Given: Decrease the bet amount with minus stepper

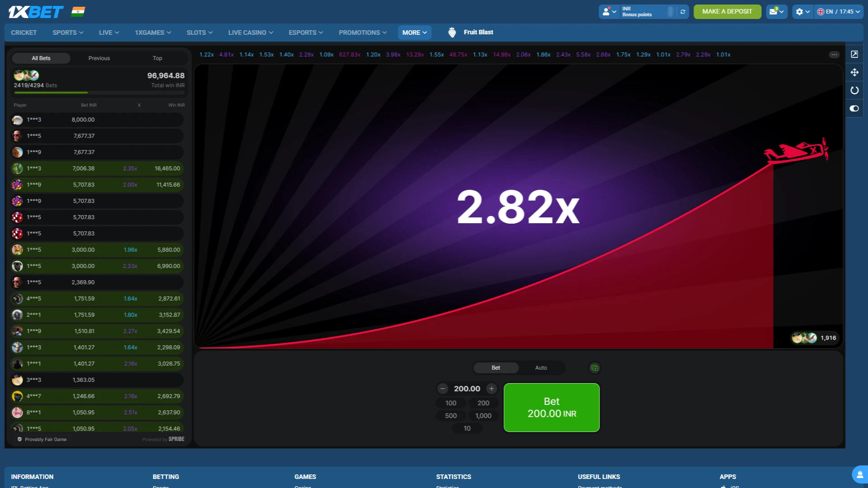Looking at the screenshot, I should tap(443, 388).
